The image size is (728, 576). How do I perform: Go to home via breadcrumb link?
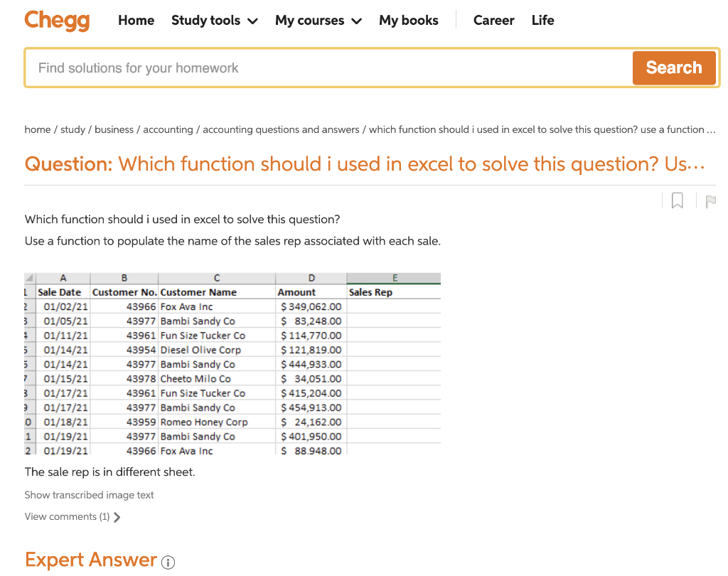click(x=37, y=129)
